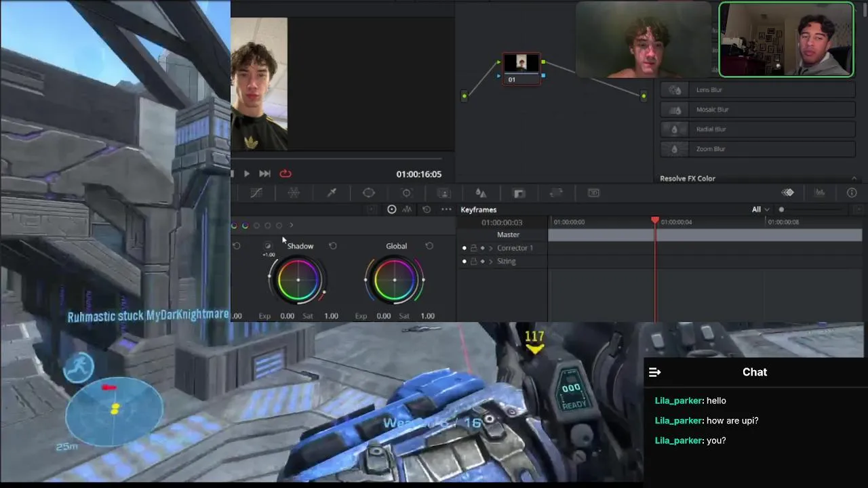Skip to the next clip
Screen dimensions: 868x488
(x=264, y=174)
